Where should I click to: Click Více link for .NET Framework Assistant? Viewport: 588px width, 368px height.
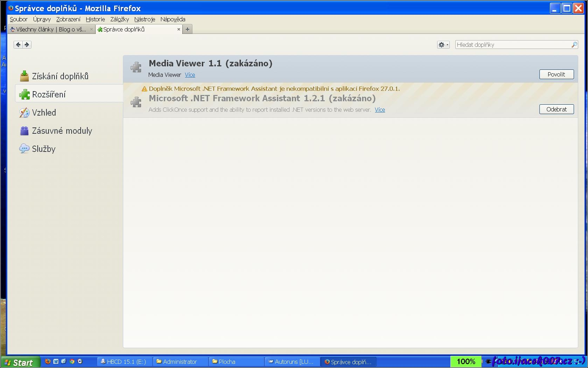380,110
